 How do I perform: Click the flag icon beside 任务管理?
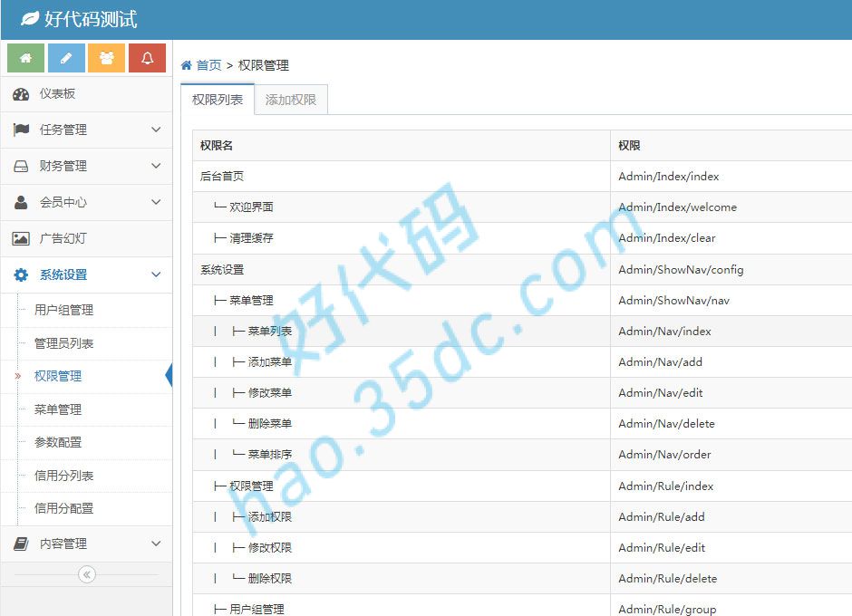coord(21,130)
